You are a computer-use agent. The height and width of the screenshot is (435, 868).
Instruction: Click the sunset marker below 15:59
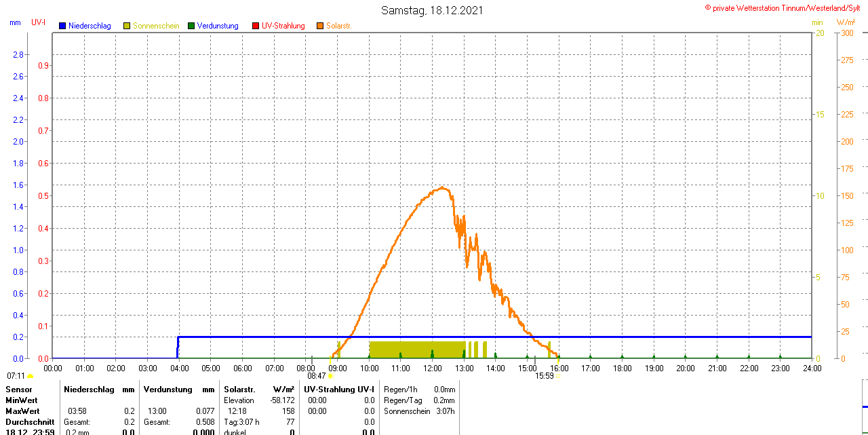(x=557, y=375)
